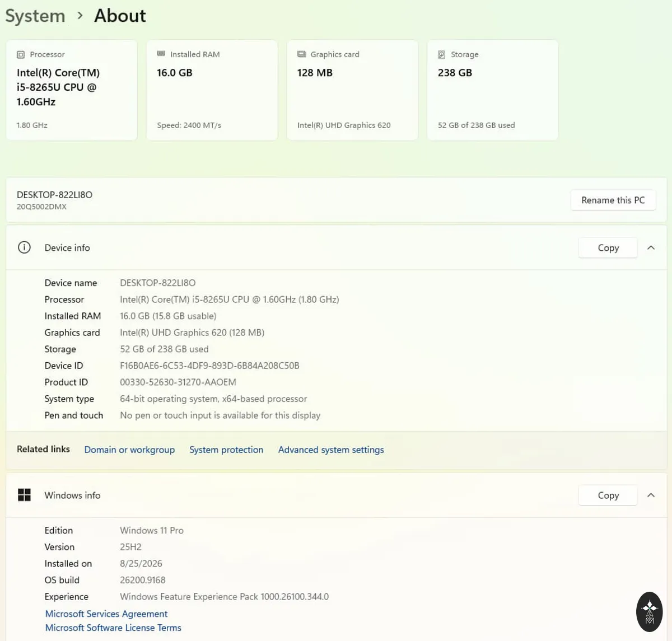Click the Version value 25H2
Viewport: 672px width, 641px height.
(130, 547)
